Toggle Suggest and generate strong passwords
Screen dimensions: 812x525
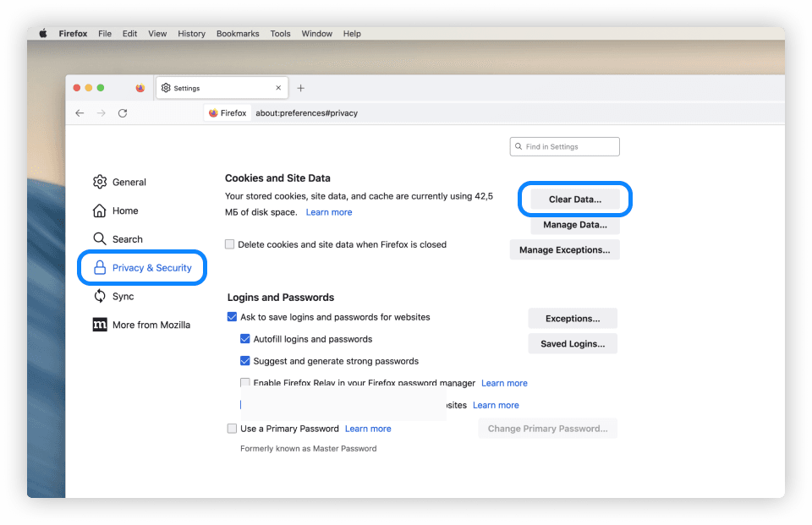245,361
